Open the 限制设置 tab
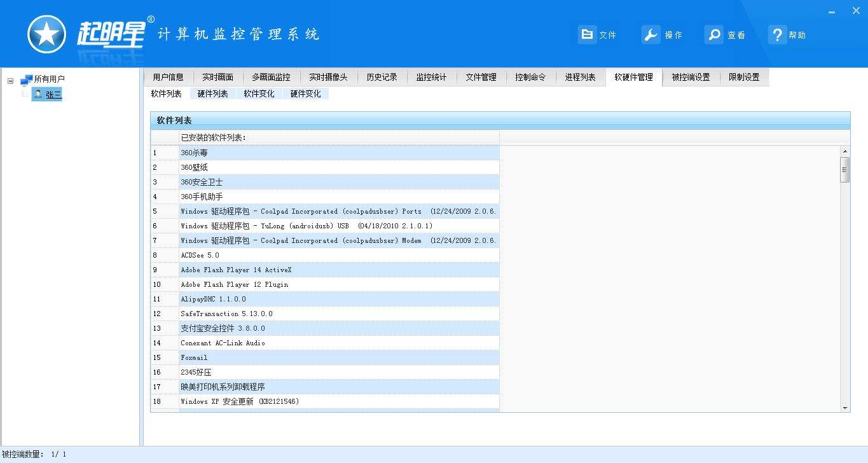868x463 pixels. coord(744,77)
